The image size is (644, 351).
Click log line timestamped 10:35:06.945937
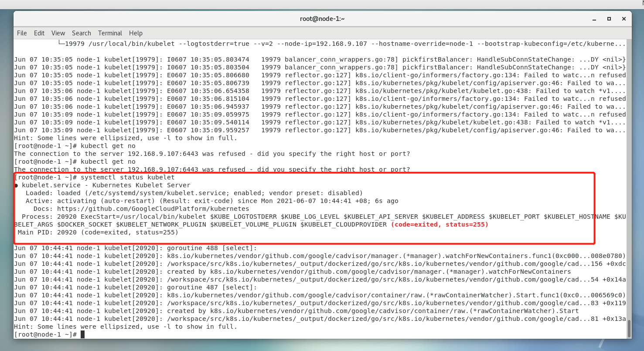tap(320, 107)
